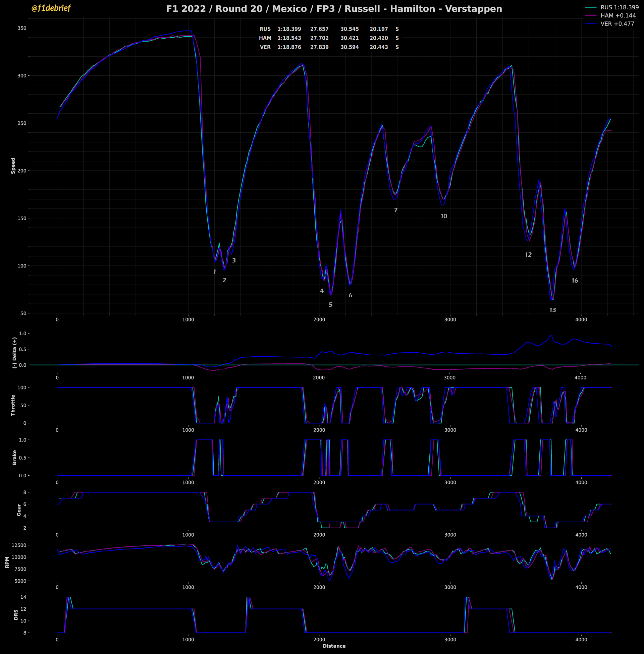Image resolution: width=644 pixels, height=654 pixels.
Task: Click the corner 10 marker label
Action: tap(443, 216)
